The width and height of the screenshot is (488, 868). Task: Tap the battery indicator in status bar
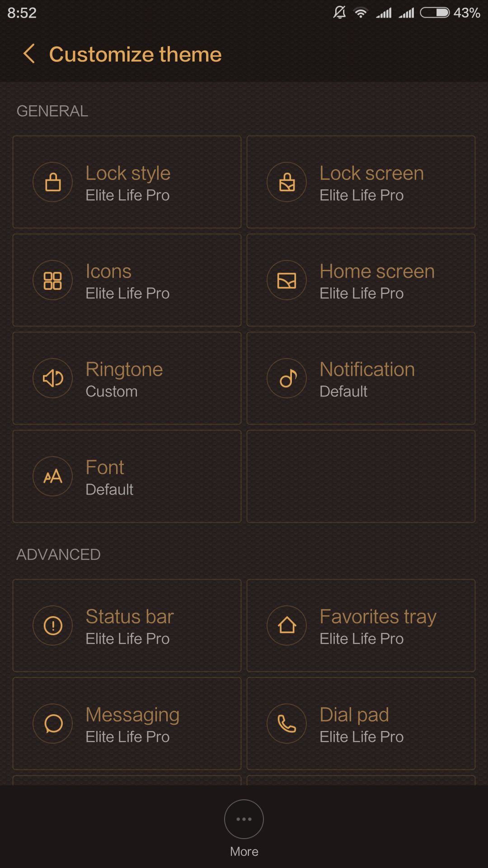tap(435, 13)
